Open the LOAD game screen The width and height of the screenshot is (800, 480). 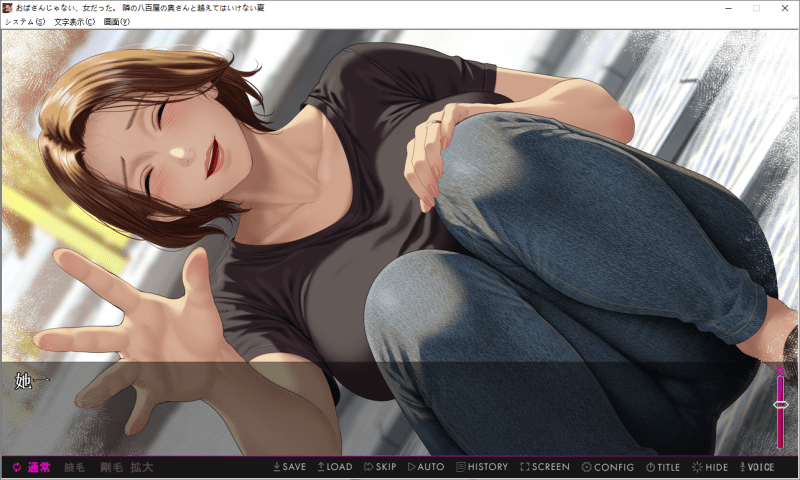click(x=335, y=467)
